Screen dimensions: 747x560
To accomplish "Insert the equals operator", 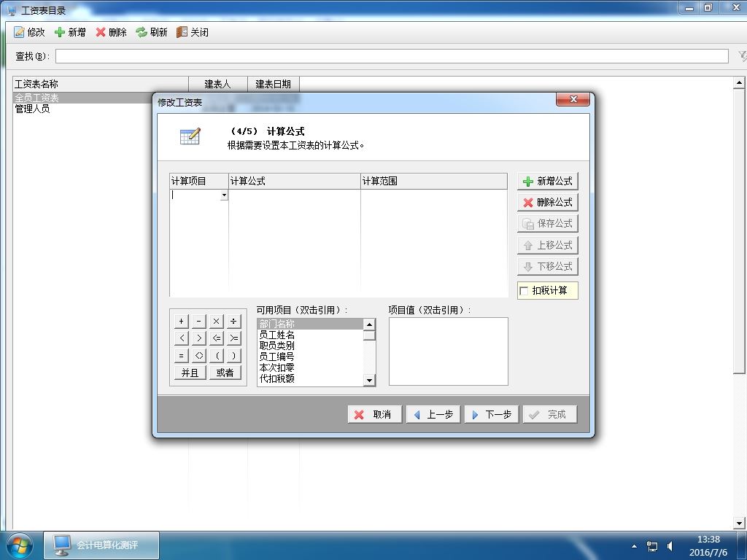I will (182, 356).
